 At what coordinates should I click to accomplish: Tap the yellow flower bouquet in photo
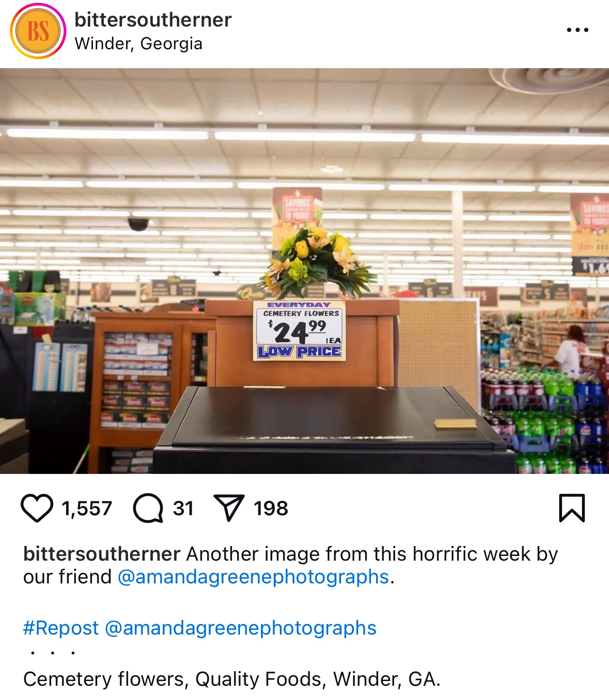[x=316, y=262]
